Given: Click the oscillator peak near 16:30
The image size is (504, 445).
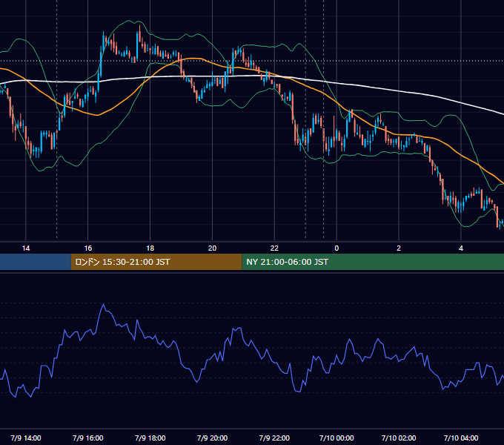Looking at the screenshot, I should [104, 304].
